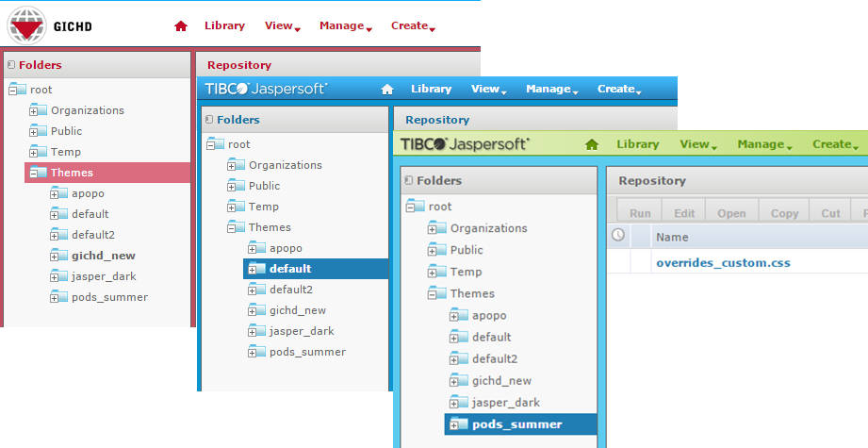Viewport: 868px width, 448px height.
Task: Open the Create menu in green Jaspersoft bar
Action: (x=835, y=144)
